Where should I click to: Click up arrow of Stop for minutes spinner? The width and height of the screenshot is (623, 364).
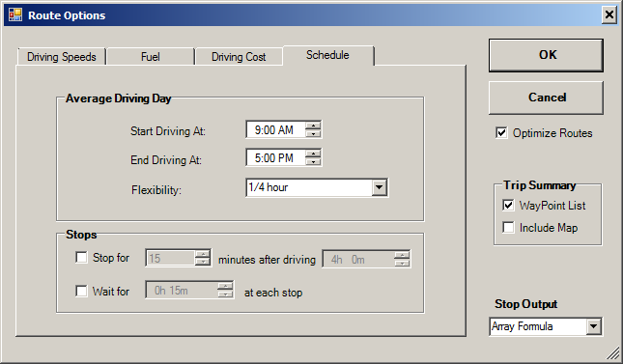[203, 254]
